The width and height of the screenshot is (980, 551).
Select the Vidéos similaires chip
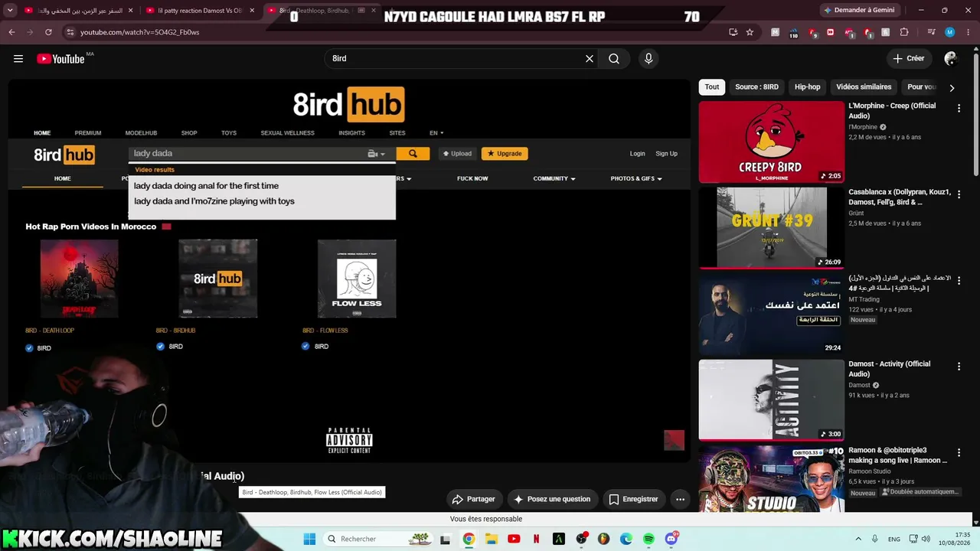point(864,87)
